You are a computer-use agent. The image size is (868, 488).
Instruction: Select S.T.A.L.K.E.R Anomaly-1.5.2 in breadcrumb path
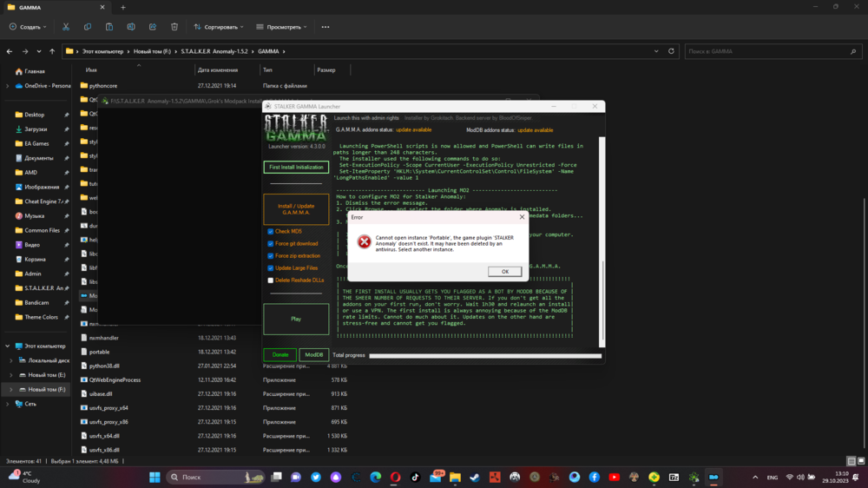(x=215, y=51)
